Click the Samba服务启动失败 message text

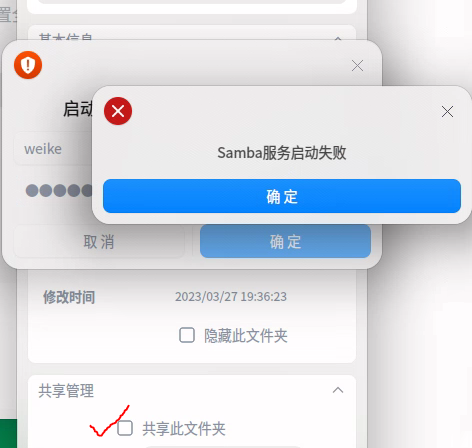click(x=282, y=153)
